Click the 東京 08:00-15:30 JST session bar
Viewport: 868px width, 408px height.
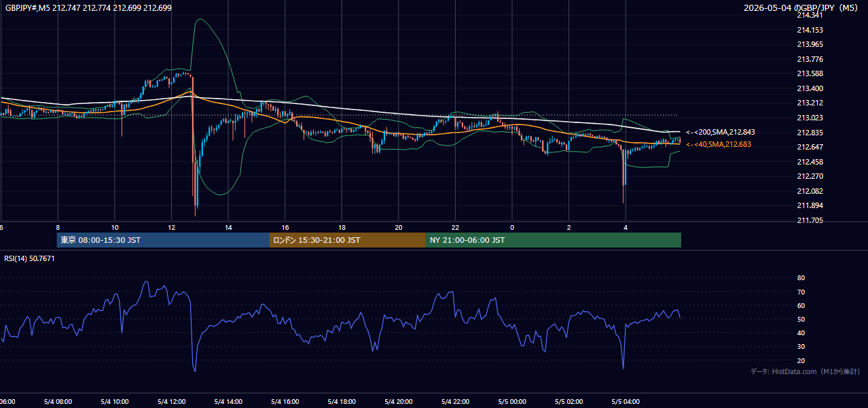click(163, 240)
